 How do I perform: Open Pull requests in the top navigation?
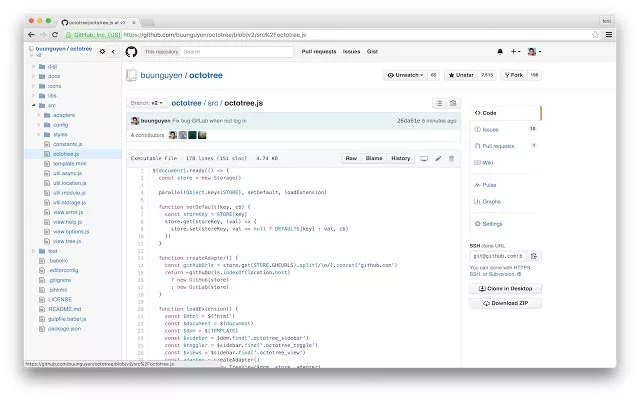(319, 51)
